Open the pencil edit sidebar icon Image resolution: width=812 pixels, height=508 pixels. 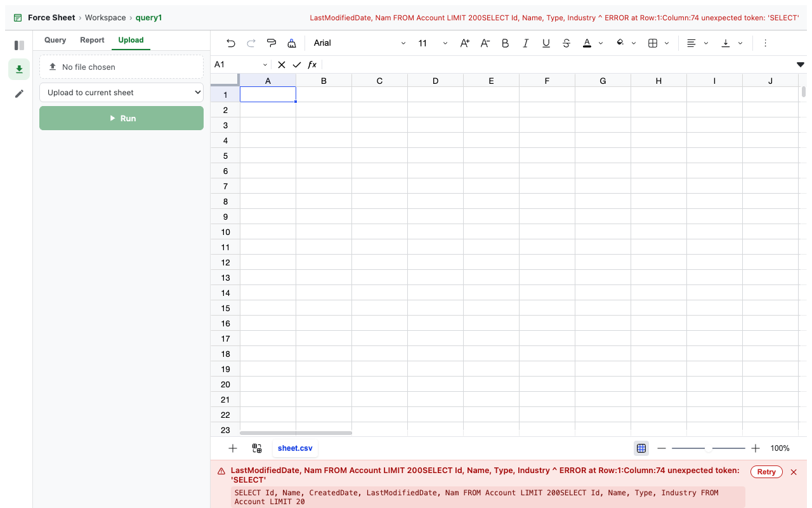tap(19, 94)
